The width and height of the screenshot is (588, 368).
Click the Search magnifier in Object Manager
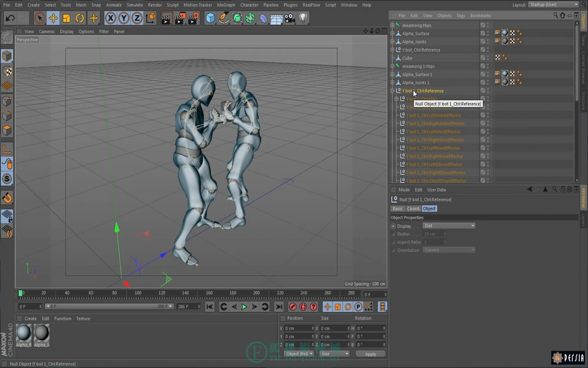tap(555, 16)
